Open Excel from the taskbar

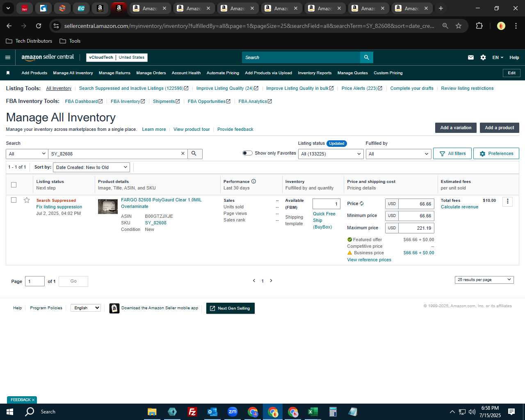(313, 412)
